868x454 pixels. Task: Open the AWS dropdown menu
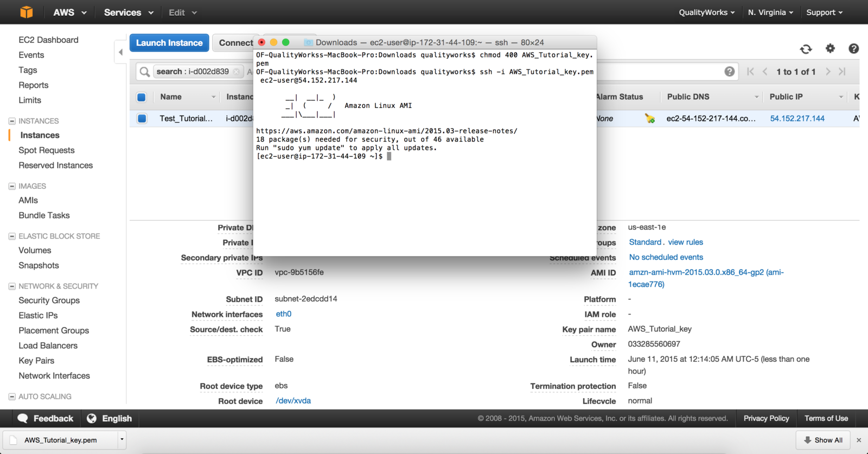click(x=70, y=12)
